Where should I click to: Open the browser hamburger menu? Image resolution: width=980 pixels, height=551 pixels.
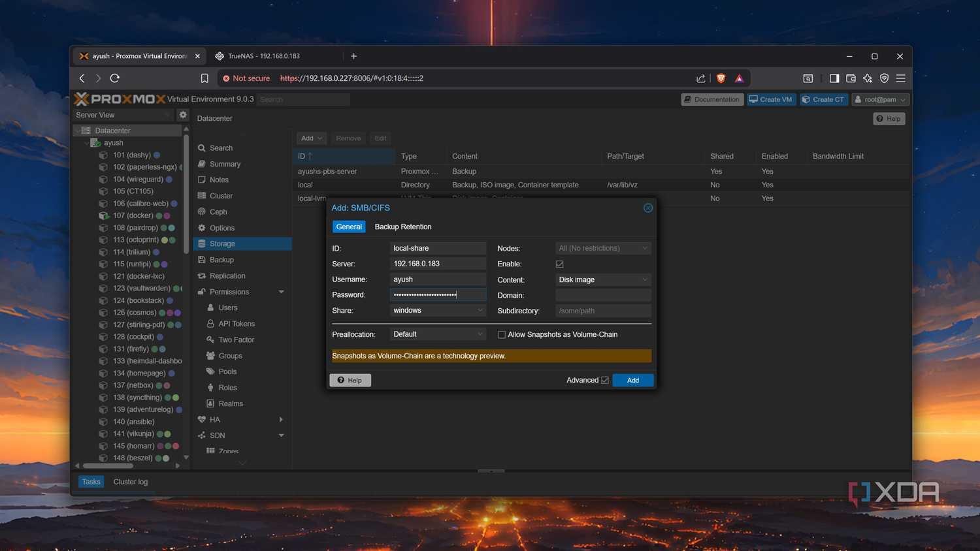901,78
